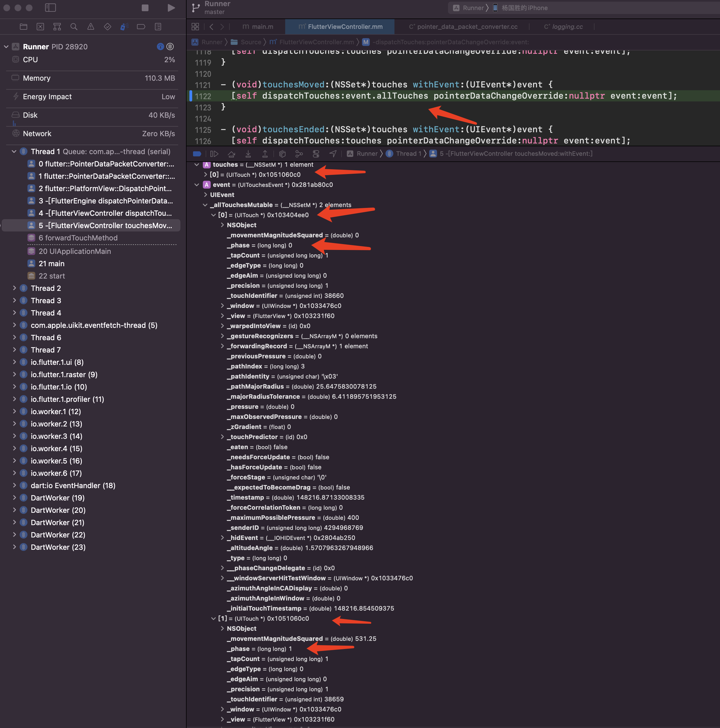
Task: Collapse Thread 1 in debug navigator
Action: coord(14,152)
